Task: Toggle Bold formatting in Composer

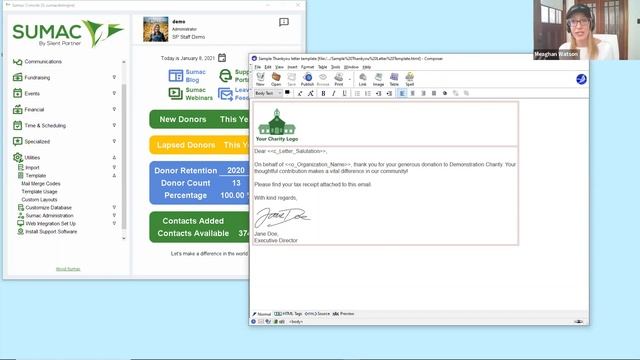Action: point(323,93)
